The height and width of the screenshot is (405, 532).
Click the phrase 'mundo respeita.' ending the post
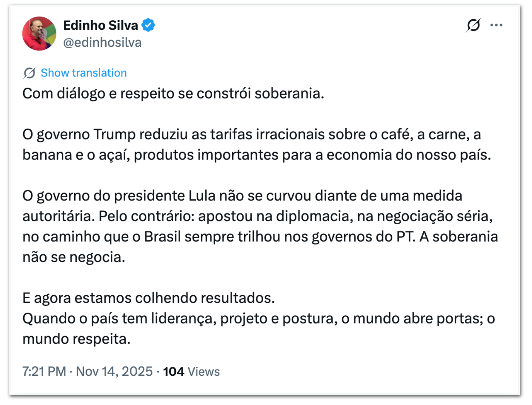click(x=76, y=339)
